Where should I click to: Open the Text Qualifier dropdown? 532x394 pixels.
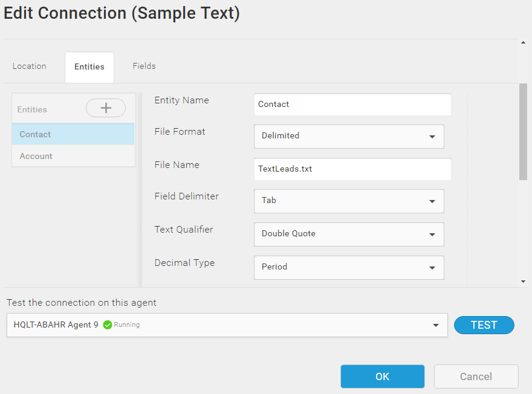349,234
